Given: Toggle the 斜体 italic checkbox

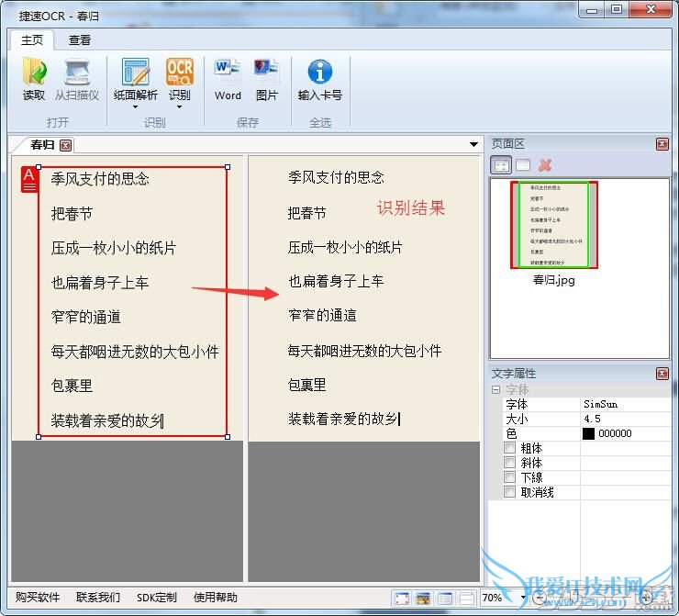Looking at the screenshot, I should coord(509,462).
